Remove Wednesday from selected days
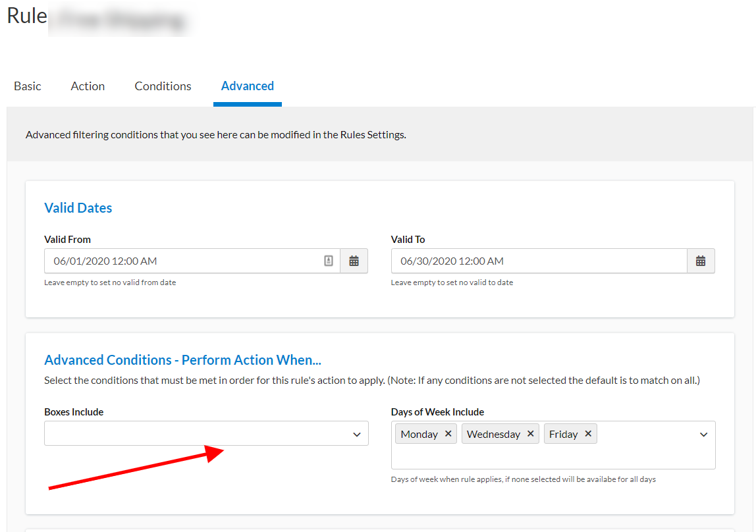 531,434
